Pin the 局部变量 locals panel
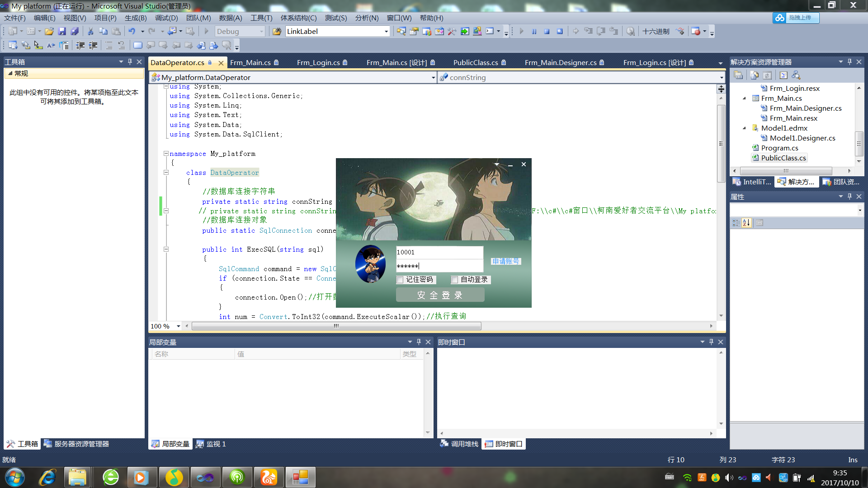The image size is (868, 488). [x=419, y=342]
